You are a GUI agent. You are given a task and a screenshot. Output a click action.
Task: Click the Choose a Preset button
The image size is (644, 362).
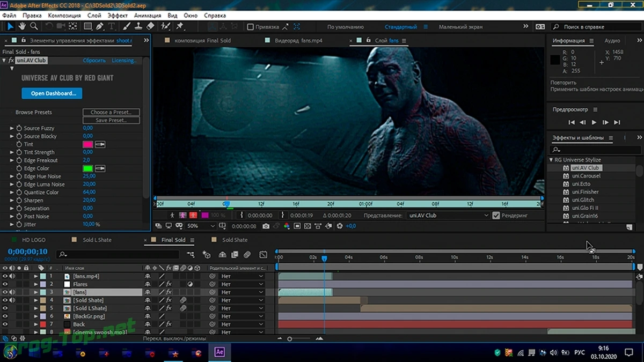tap(111, 112)
